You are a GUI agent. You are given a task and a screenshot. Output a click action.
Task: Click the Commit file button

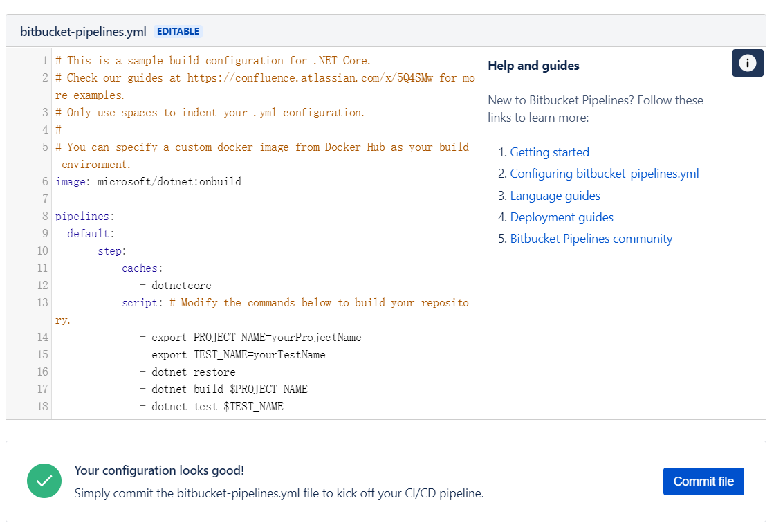click(703, 481)
